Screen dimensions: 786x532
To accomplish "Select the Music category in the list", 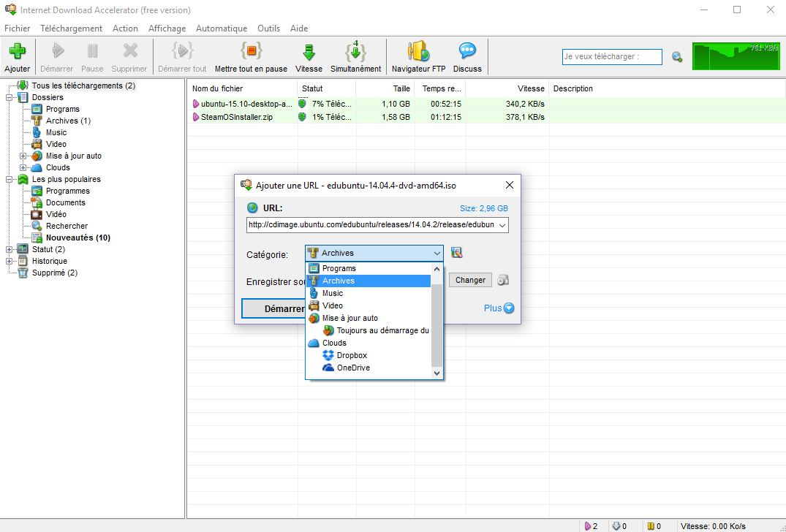I will click(333, 293).
